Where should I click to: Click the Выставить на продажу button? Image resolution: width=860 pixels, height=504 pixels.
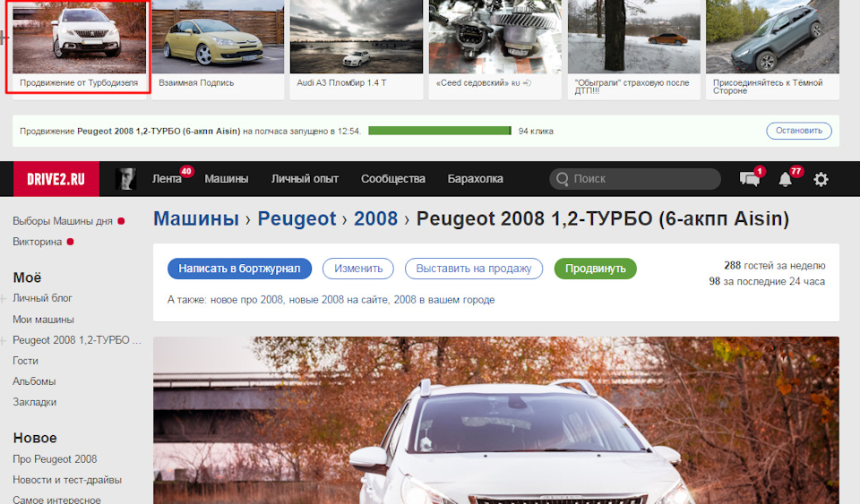tap(473, 269)
